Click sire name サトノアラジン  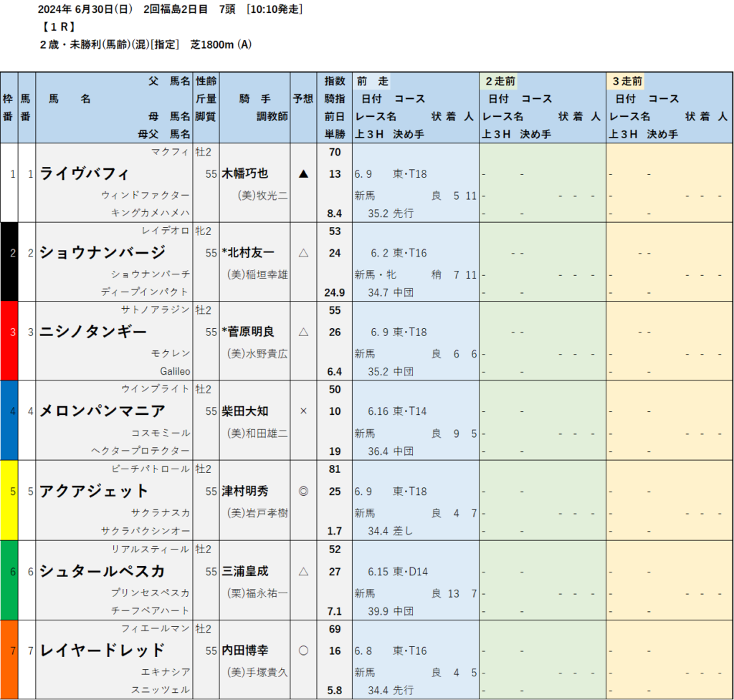(x=156, y=310)
